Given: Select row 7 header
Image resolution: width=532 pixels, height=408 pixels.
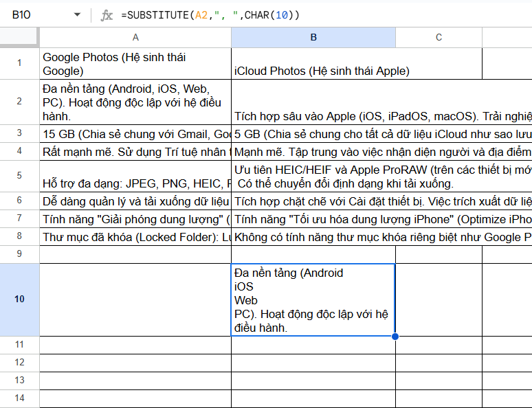Looking at the screenshot, I should 19,218.
